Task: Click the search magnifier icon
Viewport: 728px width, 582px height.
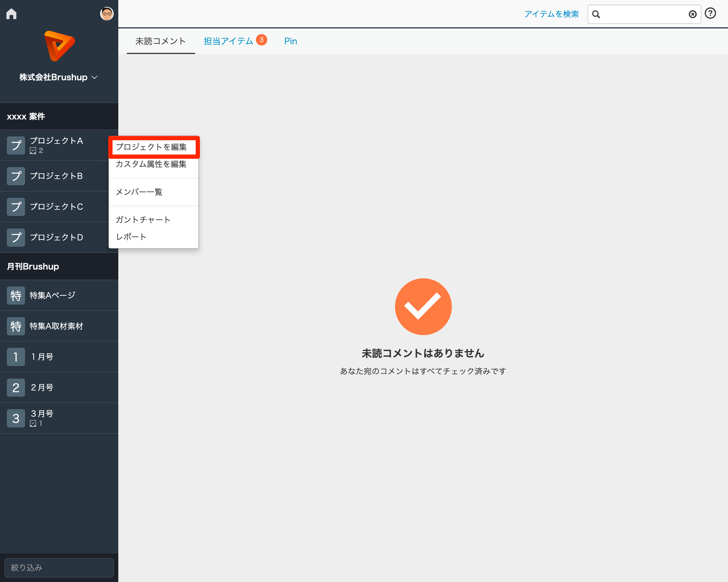Action: tap(596, 14)
